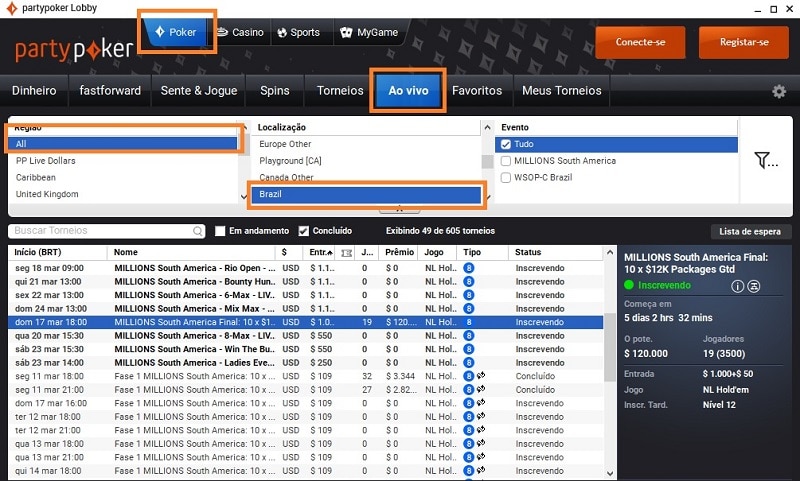Open Lista de espera button
The height and width of the screenshot is (481, 800).
pos(750,232)
